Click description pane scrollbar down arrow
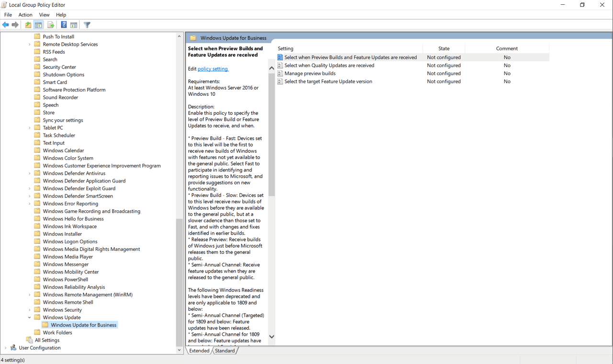This screenshot has width=613, height=364. 272,337
